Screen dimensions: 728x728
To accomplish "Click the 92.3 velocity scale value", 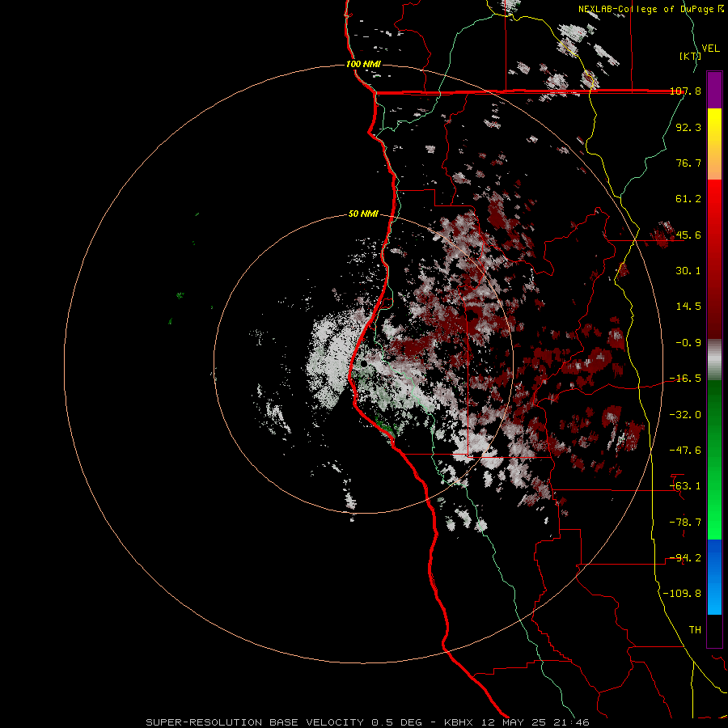I will [688, 127].
